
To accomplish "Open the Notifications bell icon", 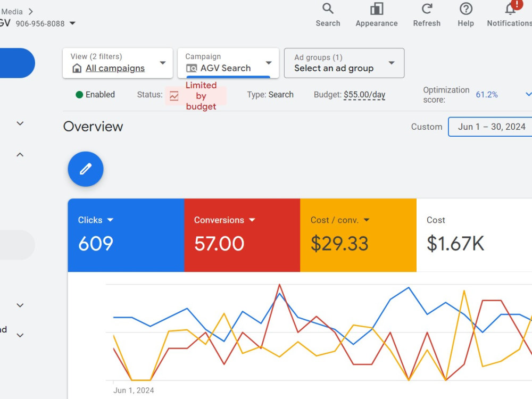I will [x=511, y=9].
